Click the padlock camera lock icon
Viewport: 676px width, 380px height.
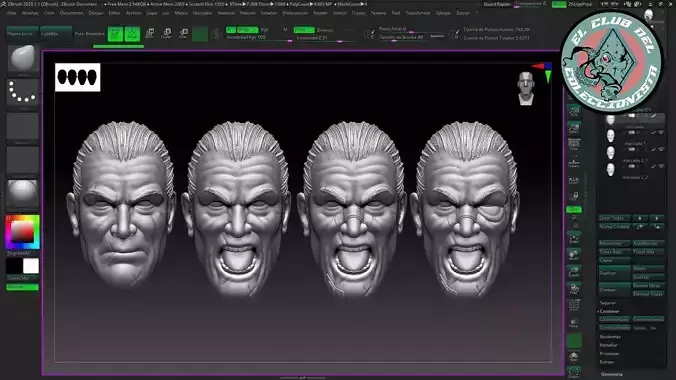point(574,197)
